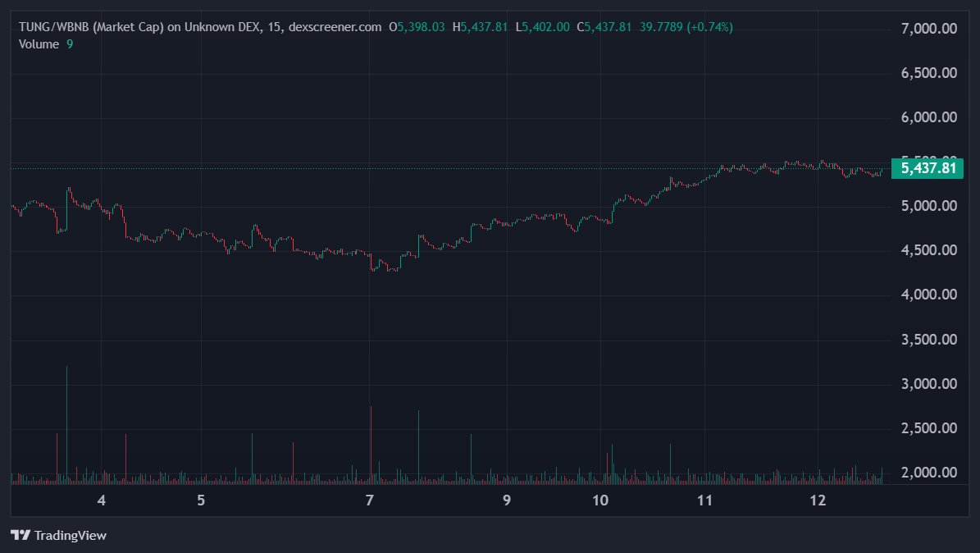Click date 9 on the time axis

point(507,500)
